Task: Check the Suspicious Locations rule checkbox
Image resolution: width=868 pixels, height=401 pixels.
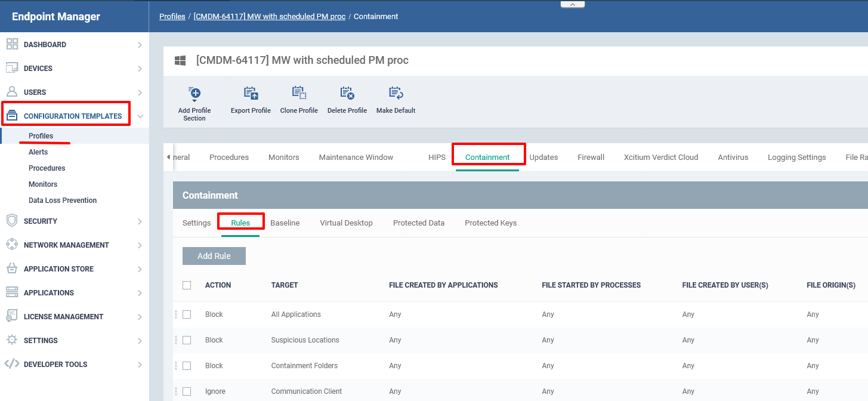Action: (187, 340)
